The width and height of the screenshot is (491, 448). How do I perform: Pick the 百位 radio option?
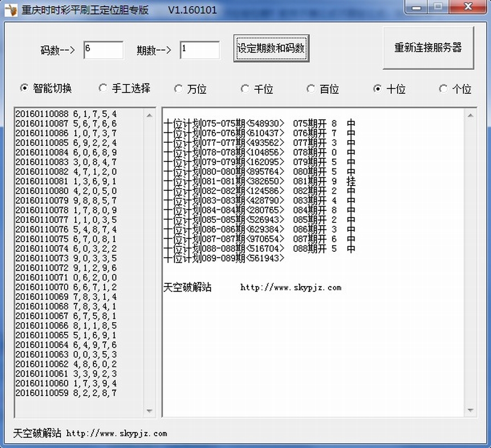tap(311, 89)
